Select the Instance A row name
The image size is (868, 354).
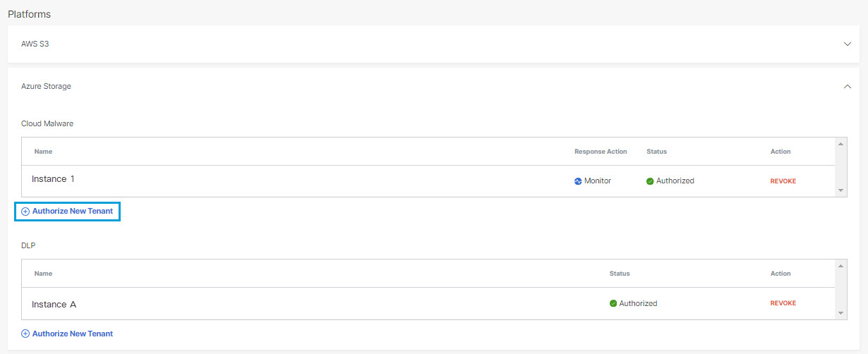[54, 305]
